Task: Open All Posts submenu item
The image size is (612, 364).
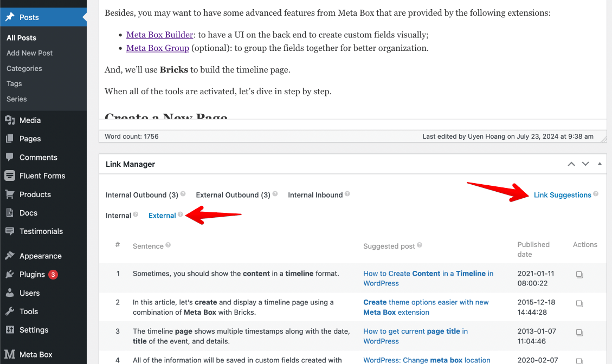Action: click(x=22, y=38)
